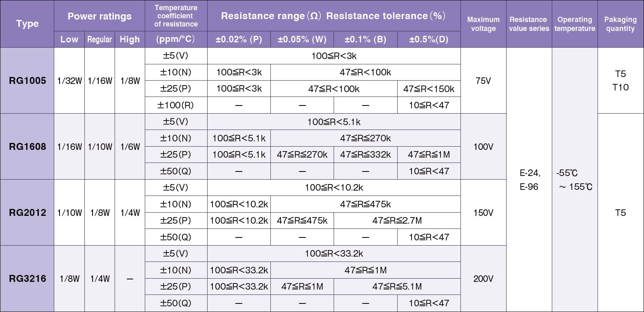The width and height of the screenshot is (644, 312).
Task: Click the 47≦R≦2.7M cell
Action: pos(397,220)
